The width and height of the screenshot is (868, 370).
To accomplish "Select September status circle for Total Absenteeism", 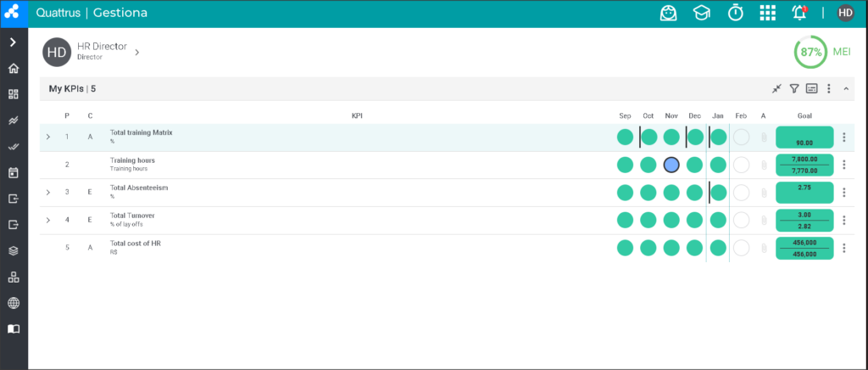I will pos(625,192).
